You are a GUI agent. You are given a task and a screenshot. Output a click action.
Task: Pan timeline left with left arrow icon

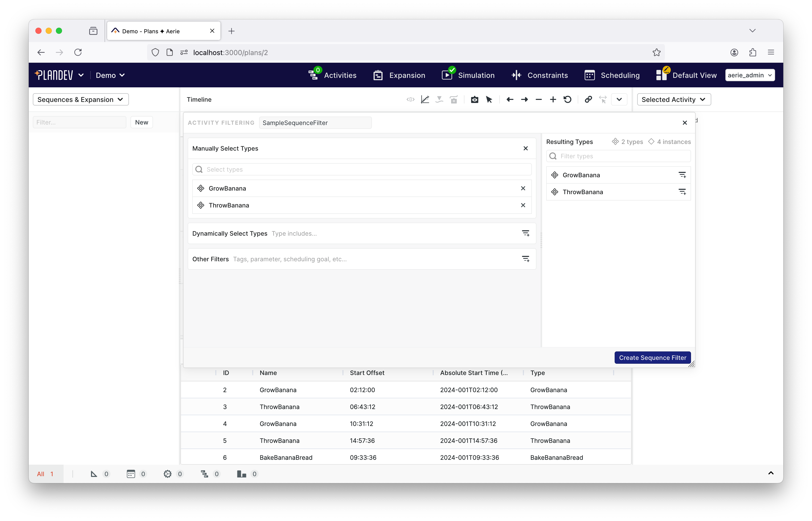pos(510,99)
